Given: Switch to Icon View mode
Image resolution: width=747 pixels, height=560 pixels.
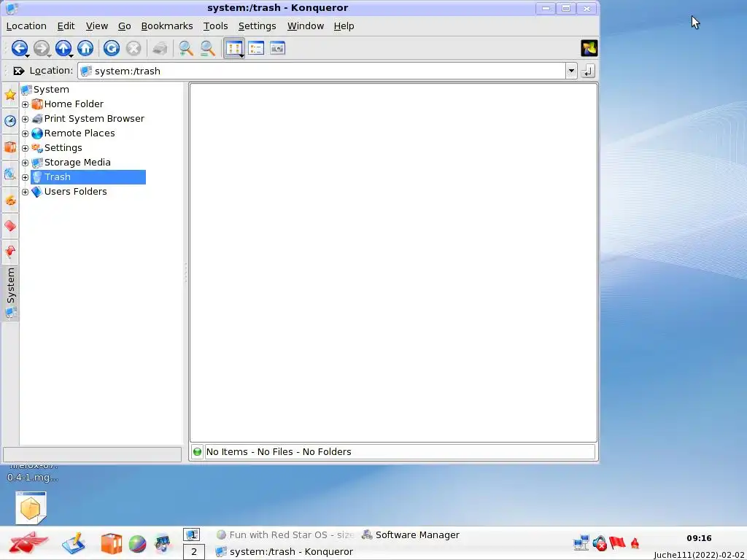Looking at the screenshot, I should coord(234,48).
